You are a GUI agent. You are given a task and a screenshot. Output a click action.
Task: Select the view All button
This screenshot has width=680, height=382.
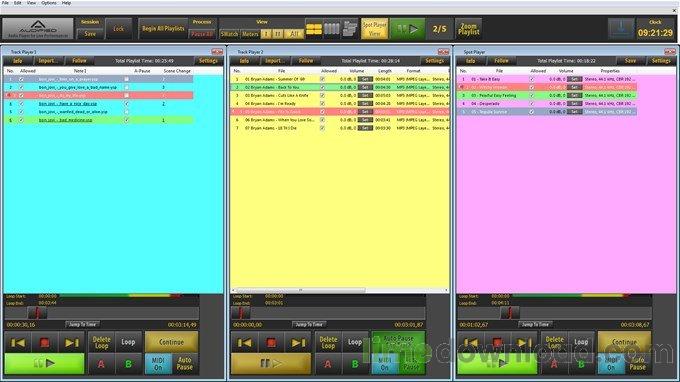[x=294, y=34]
